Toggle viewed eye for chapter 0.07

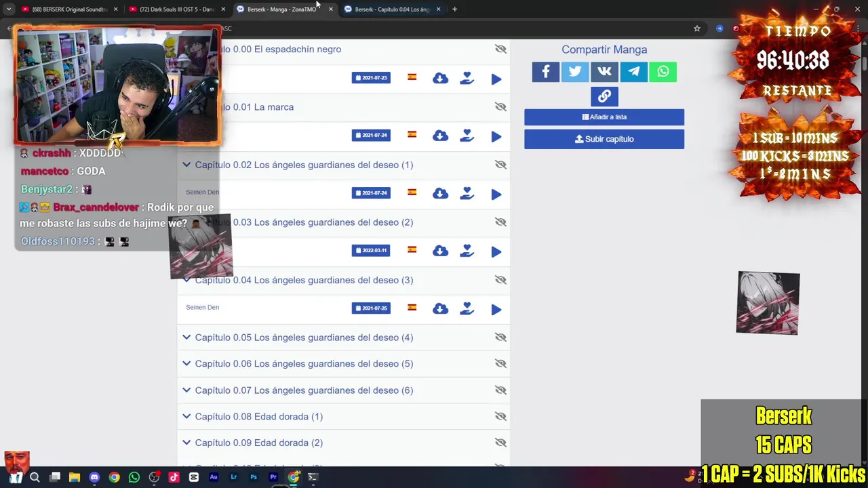500,390
